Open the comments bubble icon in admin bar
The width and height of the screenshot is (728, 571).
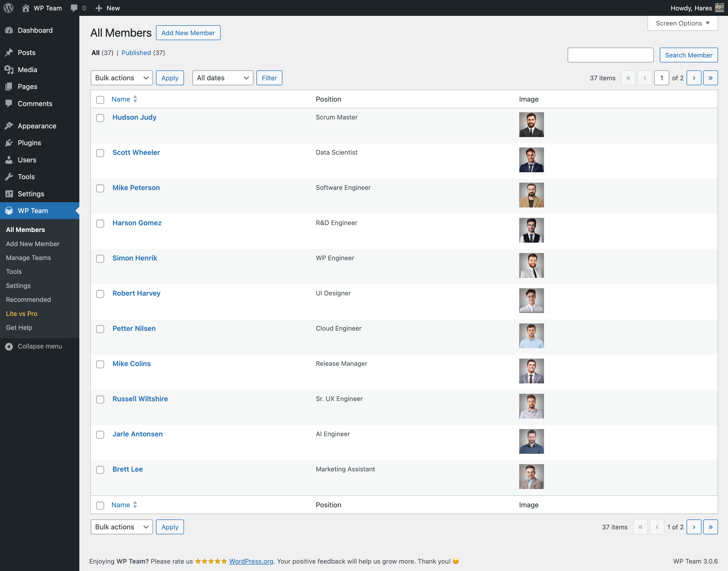pos(74,8)
